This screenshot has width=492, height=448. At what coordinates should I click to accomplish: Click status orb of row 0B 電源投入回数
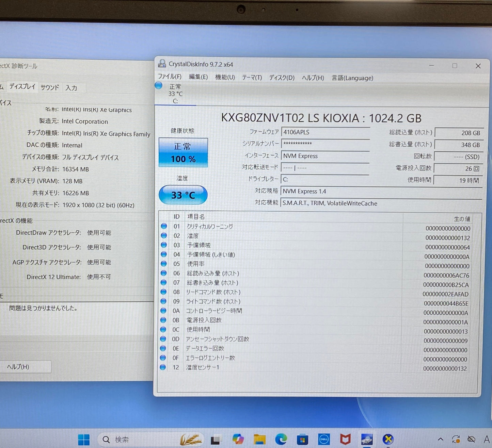[x=163, y=320]
